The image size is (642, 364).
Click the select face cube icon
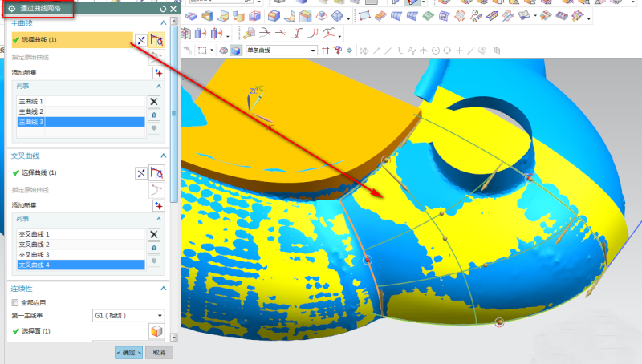tap(156, 331)
